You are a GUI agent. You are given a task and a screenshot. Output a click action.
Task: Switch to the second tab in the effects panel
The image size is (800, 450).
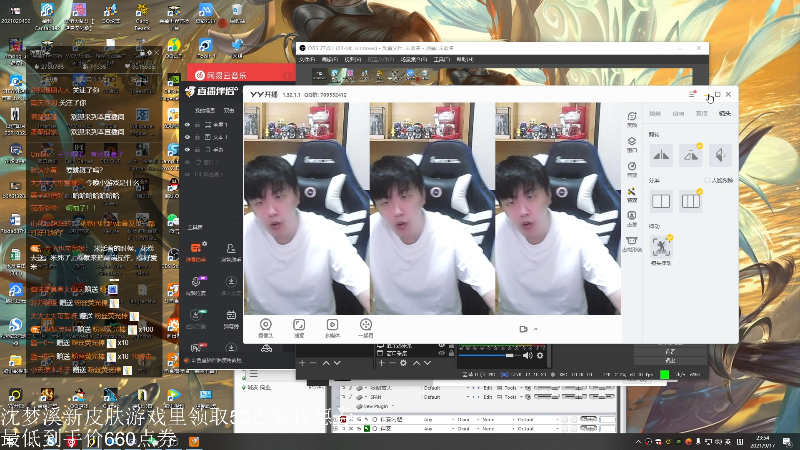pyautogui.click(x=679, y=113)
